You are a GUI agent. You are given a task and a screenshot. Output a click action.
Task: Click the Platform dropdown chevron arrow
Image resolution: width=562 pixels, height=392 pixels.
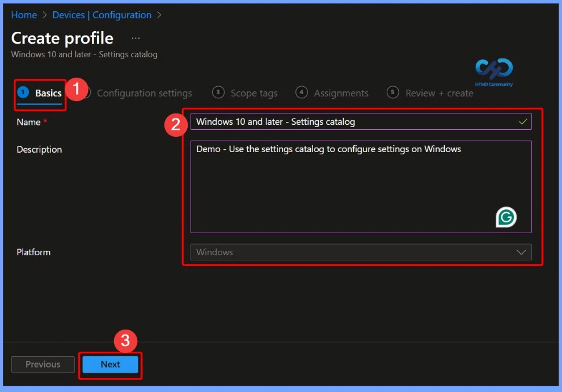(x=521, y=252)
